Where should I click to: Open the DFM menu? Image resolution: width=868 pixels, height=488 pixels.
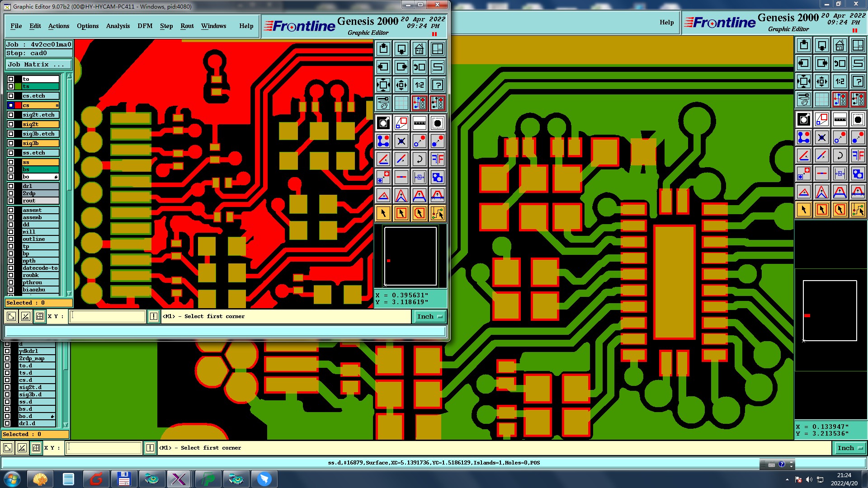[x=145, y=26]
